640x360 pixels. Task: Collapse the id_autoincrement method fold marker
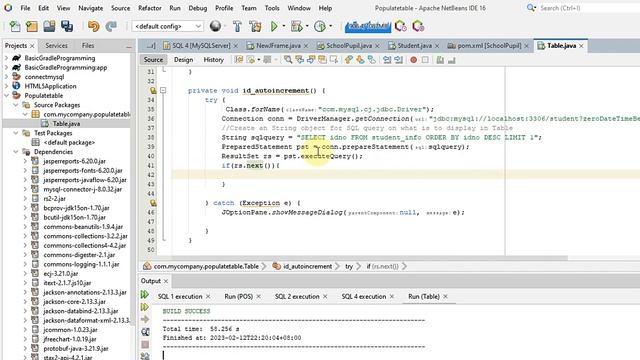[163, 90]
